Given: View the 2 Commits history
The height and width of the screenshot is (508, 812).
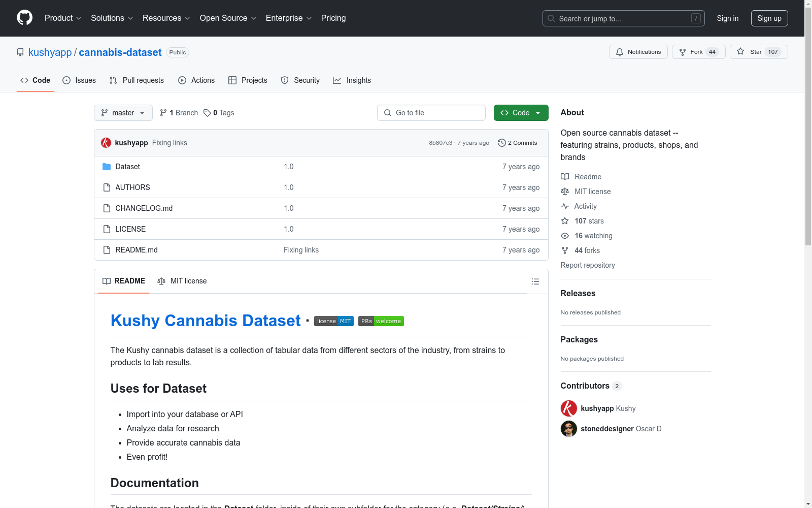Looking at the screenshot, I should click(x=518, y=143).
